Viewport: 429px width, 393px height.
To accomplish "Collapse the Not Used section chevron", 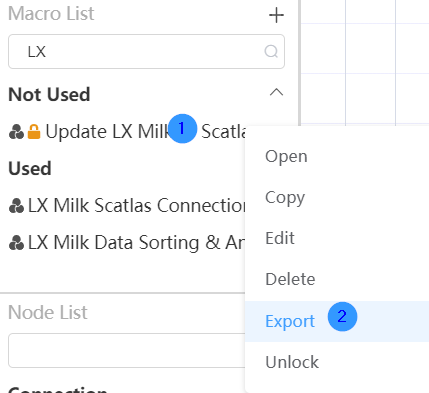I will [276, 92].
